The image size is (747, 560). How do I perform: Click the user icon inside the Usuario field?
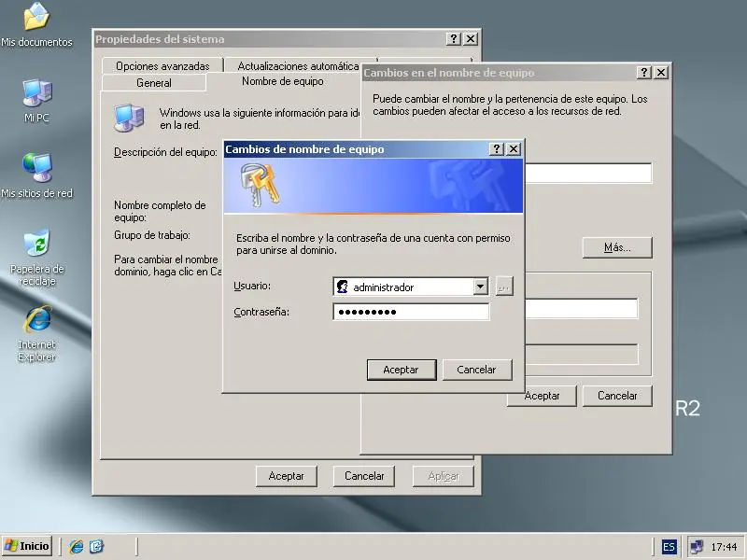(342, 287)
